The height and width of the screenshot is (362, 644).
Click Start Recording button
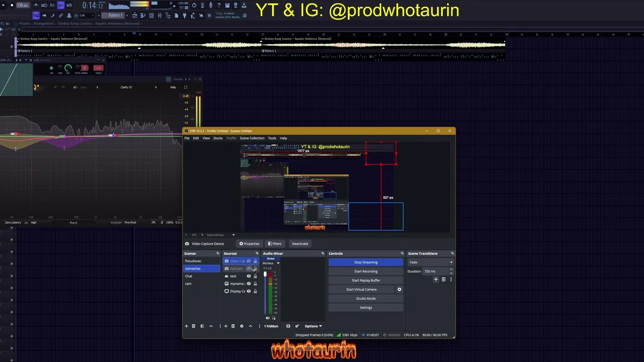(366, 271)
